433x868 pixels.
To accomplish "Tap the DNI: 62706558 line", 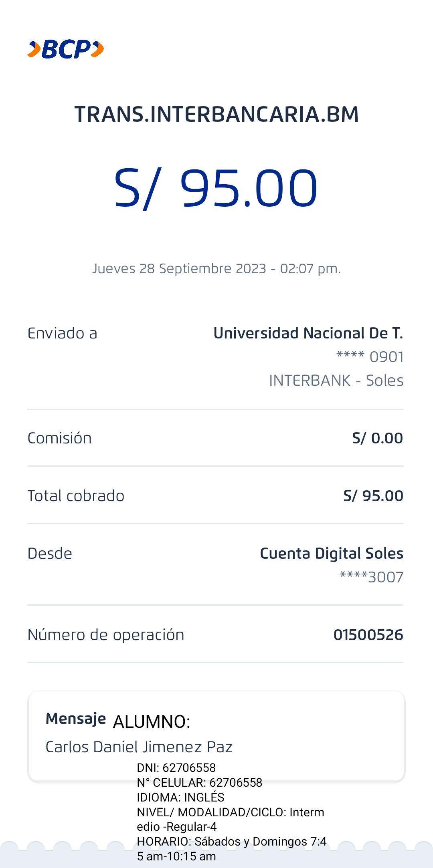I will pos(176,768).
